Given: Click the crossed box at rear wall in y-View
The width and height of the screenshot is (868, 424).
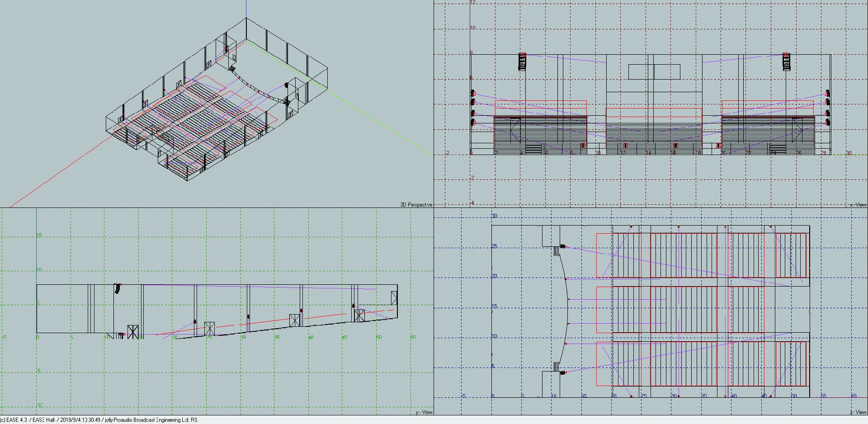Looking at the screenshot, I should pyautogui.click(x=394, y=298).
